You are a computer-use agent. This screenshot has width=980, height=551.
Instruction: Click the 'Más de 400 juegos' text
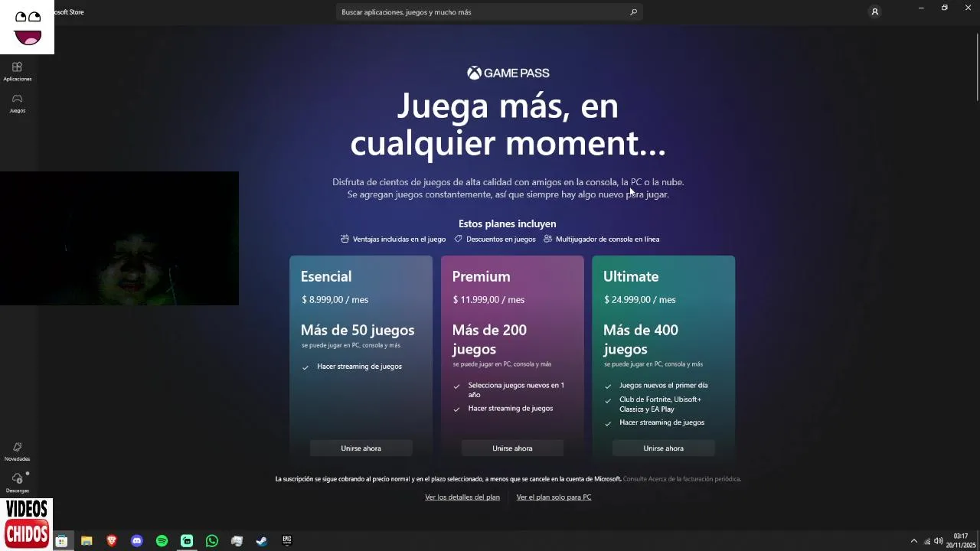tap(641, 340)
